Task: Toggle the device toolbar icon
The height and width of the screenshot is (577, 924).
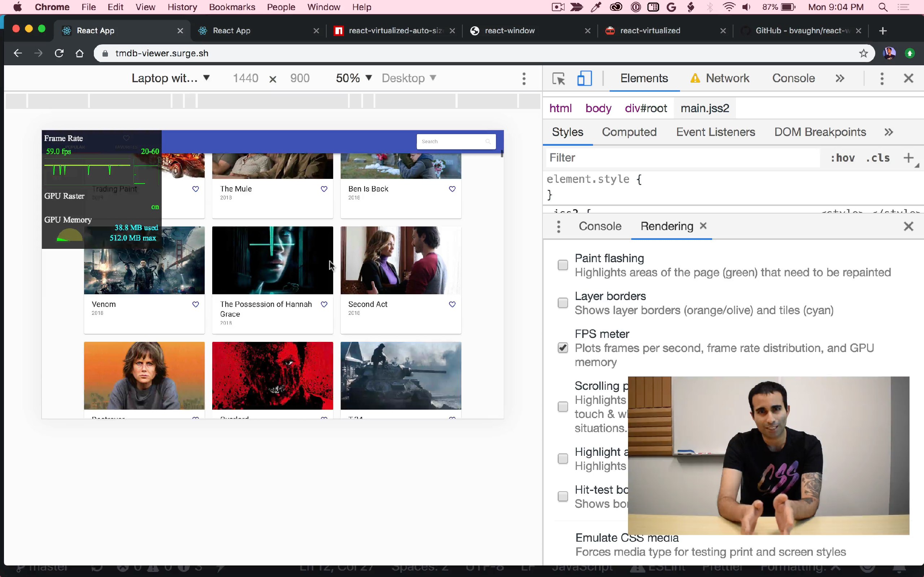Action: [x=584, y=79]
